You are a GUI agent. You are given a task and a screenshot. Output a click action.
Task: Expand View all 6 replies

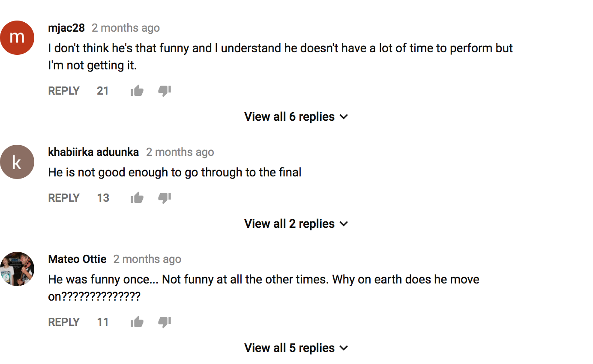(x=296, y=116)
